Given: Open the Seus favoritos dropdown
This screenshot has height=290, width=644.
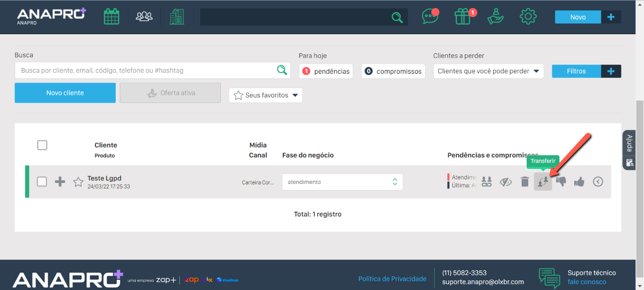Looking at the screenshot, I should click(x=266, y=95).
